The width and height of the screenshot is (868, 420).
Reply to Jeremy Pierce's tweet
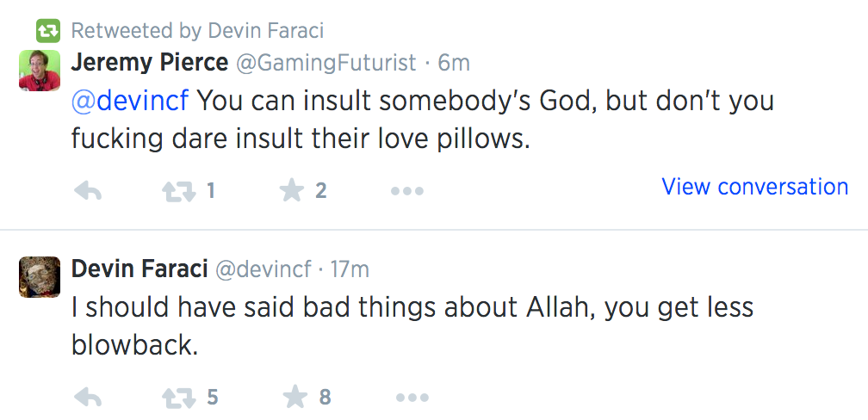click(x=87, y=191)
